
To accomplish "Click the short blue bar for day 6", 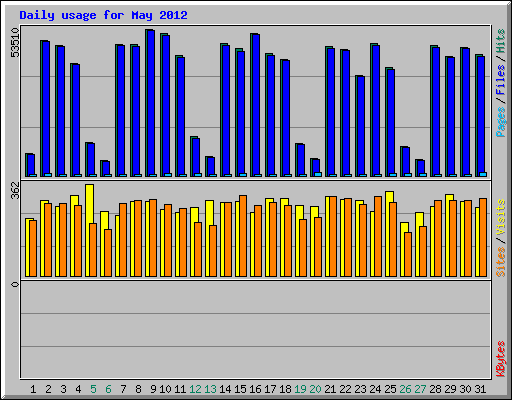I will coord(106,168).
